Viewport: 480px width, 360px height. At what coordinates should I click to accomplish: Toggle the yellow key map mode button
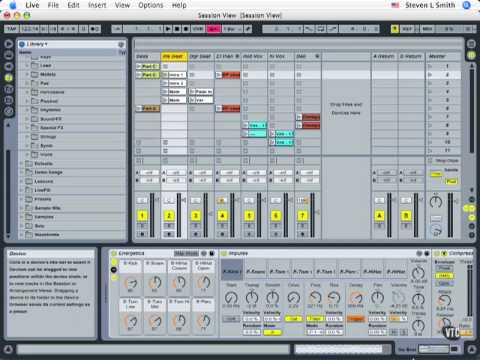coord(395,29)
